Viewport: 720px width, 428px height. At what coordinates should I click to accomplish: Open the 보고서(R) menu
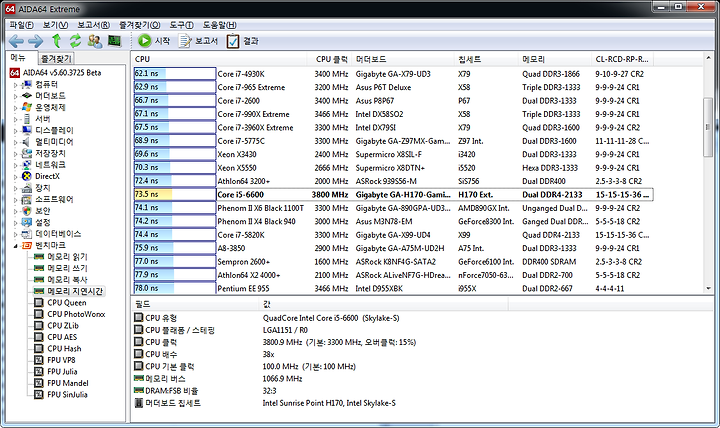pyautogui.click(x=93, y=25)
